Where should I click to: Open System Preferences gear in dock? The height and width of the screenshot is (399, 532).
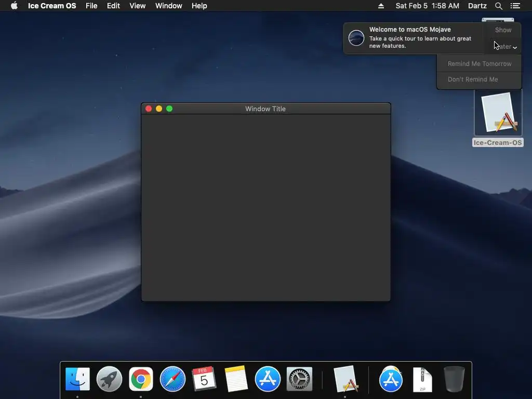click(x=299, y=379)
